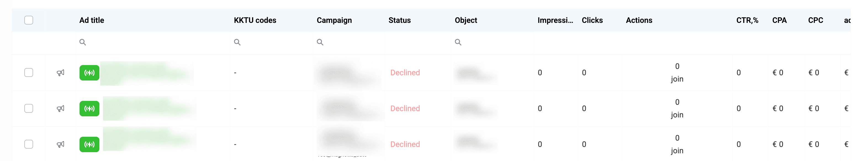The image size is (868, 161).
Task: Sort by Ad title column header
Action: tap(92, 20)
